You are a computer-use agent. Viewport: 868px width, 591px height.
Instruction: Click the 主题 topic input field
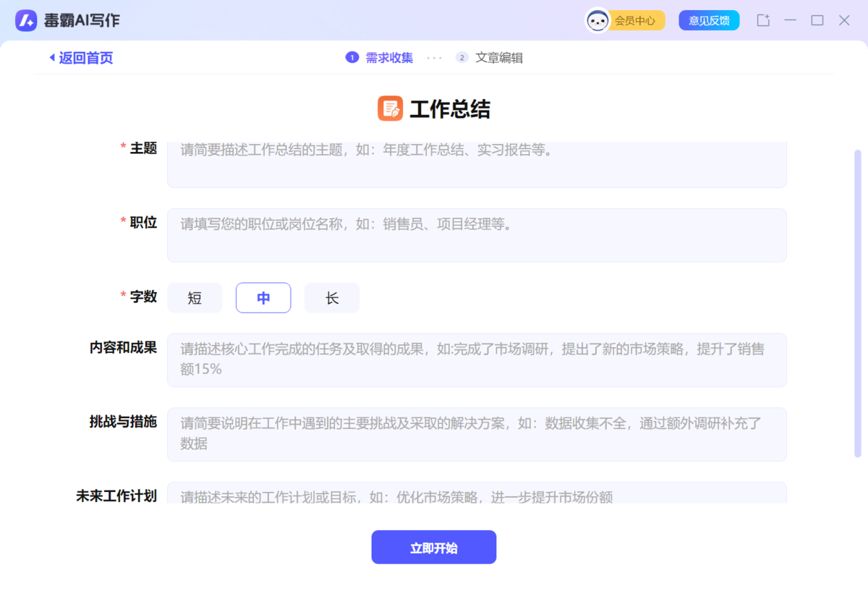pyautogui.click(x=477, y=163)
